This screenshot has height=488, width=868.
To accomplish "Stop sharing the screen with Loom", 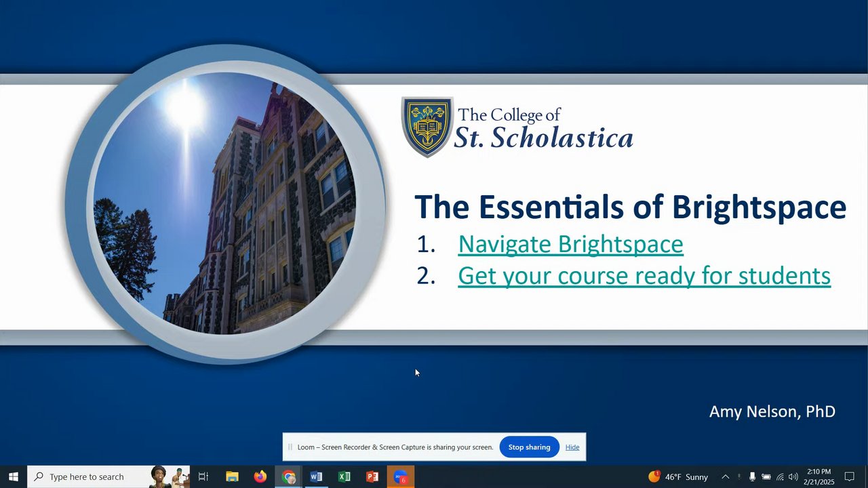I will (529, 447).
